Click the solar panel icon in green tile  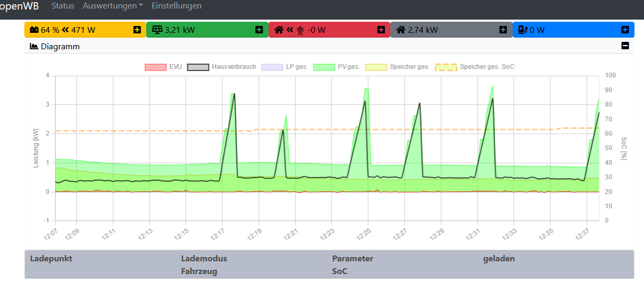(157, 30)
